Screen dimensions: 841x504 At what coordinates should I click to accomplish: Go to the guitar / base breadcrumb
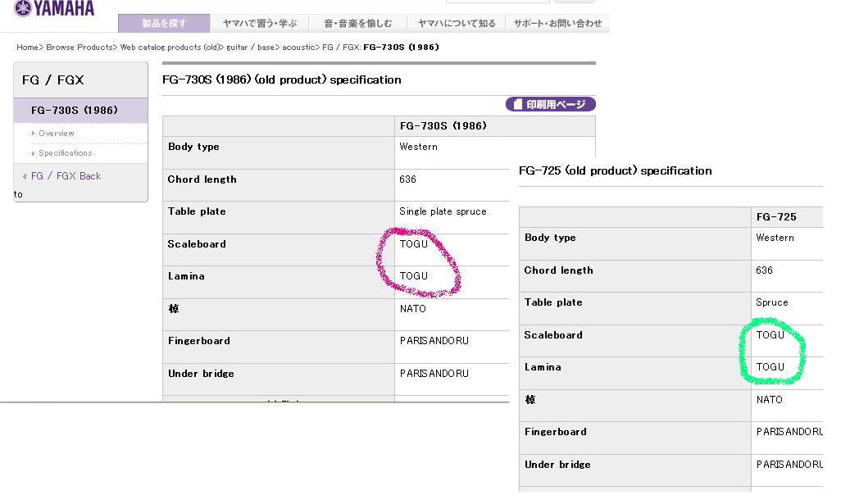(x=251, y=48)
